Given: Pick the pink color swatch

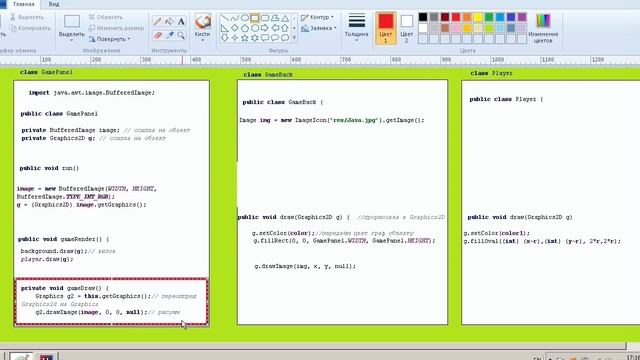Looking at the screenshot, I should [x=456, y=28].
